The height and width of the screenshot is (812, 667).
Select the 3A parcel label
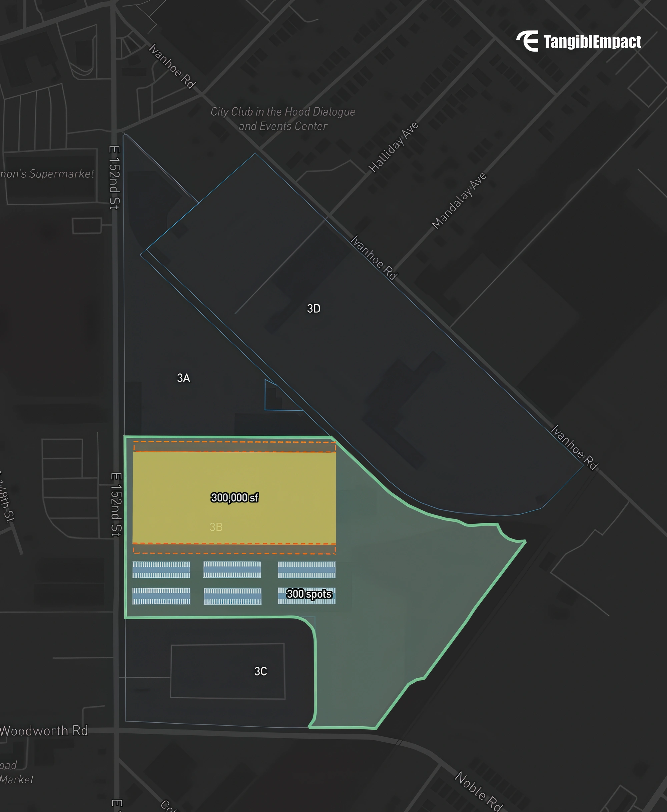coord(183,378)
